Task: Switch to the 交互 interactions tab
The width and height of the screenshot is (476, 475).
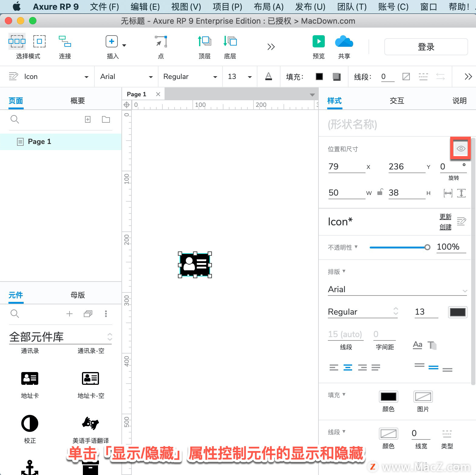Action: click(x=397, y=101)
